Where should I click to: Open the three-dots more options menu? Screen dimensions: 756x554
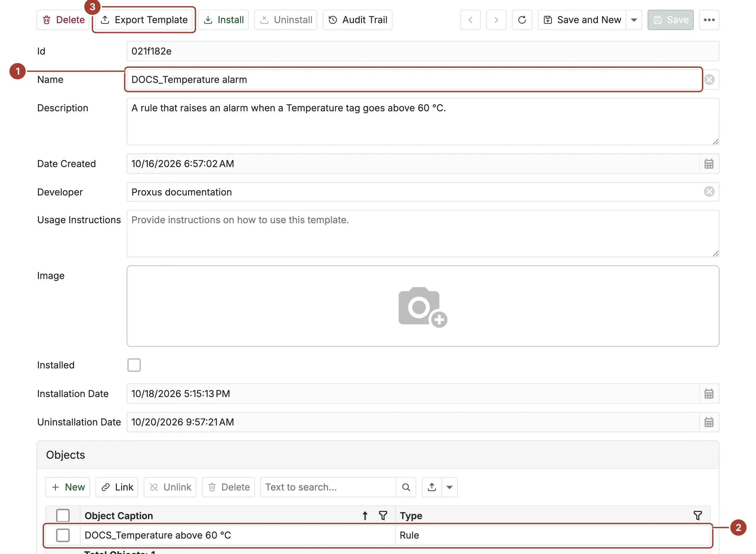(709, 20)
